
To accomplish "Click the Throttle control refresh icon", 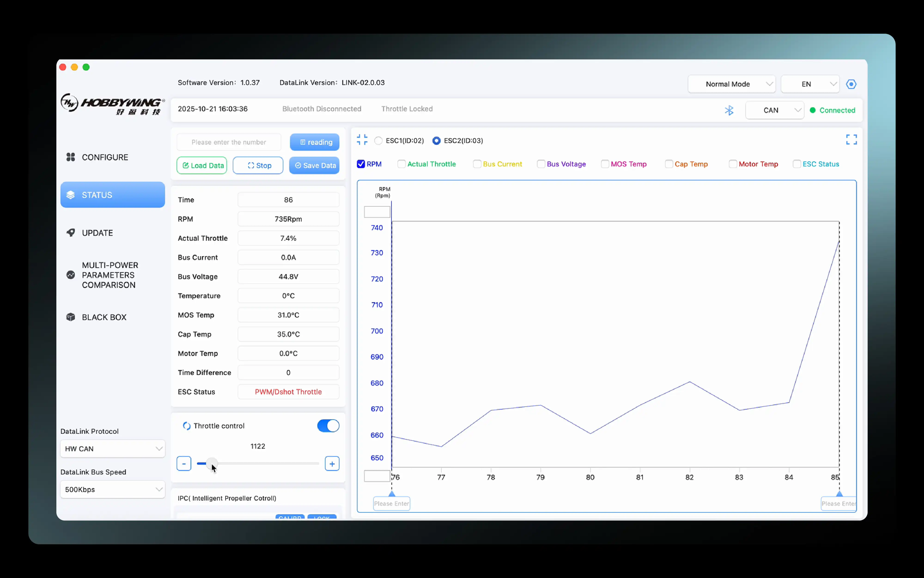I will (186, 426).
